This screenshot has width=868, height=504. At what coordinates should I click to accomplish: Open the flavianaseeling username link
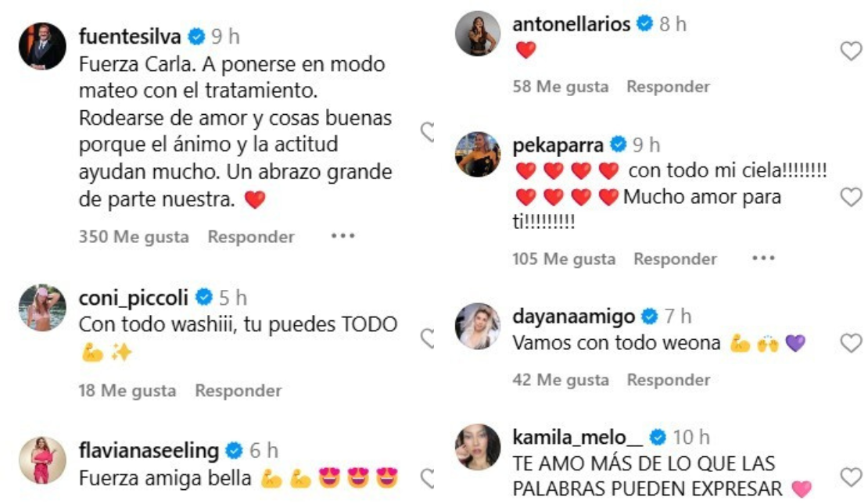(x=149, y=450)
